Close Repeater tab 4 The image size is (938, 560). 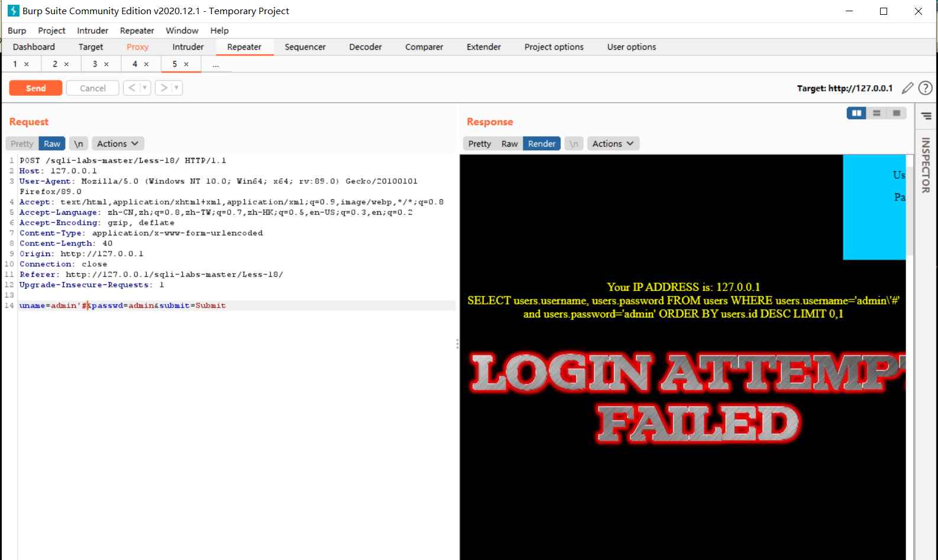(146, 64)
